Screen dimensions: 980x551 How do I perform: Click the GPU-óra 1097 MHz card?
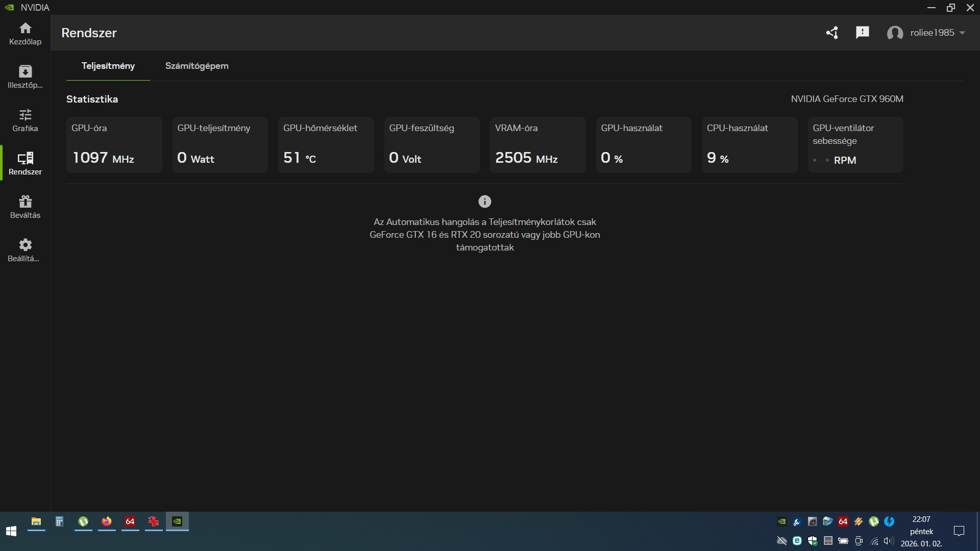click(x=114, y=144)
